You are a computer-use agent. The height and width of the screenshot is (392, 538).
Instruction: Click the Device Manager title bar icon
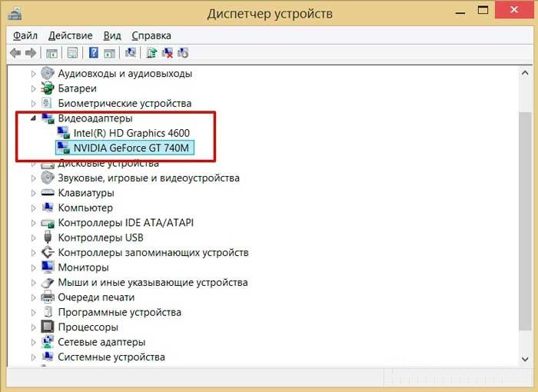pos(15,14)
